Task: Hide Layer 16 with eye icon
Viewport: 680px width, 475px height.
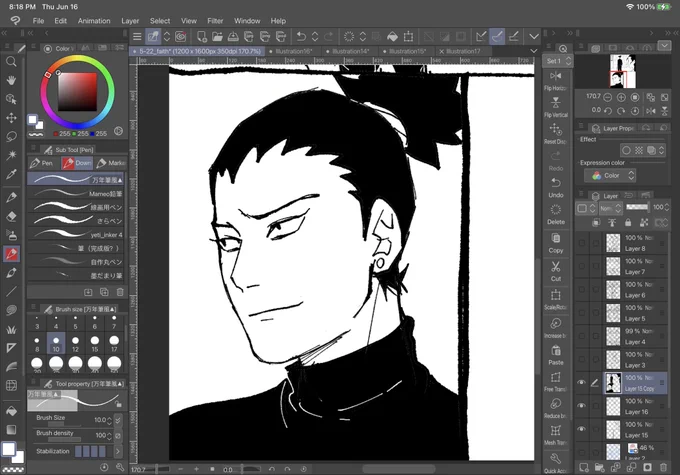Action: coord(582,405)
